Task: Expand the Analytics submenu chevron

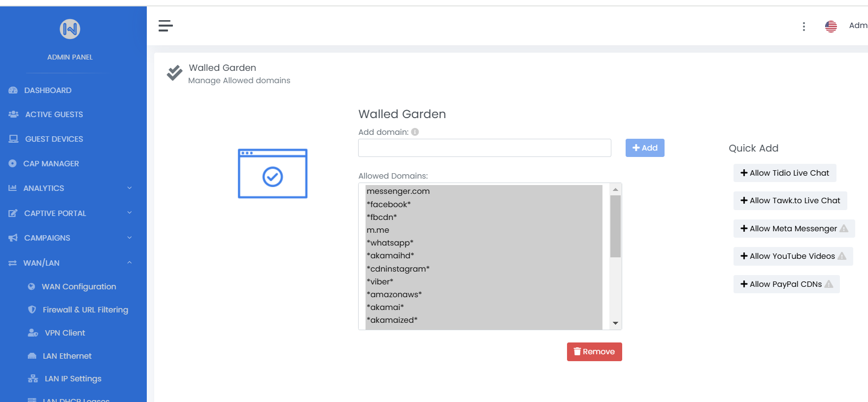Action: tap(130, 188)
